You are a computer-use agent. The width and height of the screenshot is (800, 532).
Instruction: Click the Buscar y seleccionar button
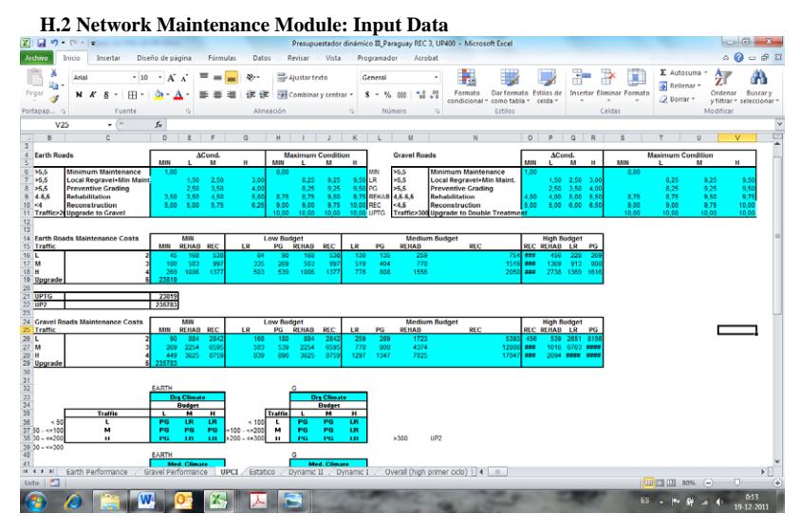coord(759,86)
